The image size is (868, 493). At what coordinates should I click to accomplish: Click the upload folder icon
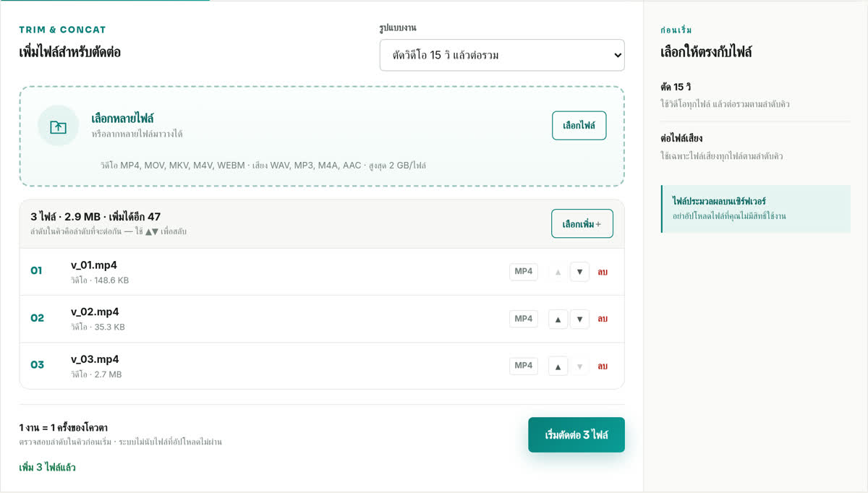pos(58,126)
